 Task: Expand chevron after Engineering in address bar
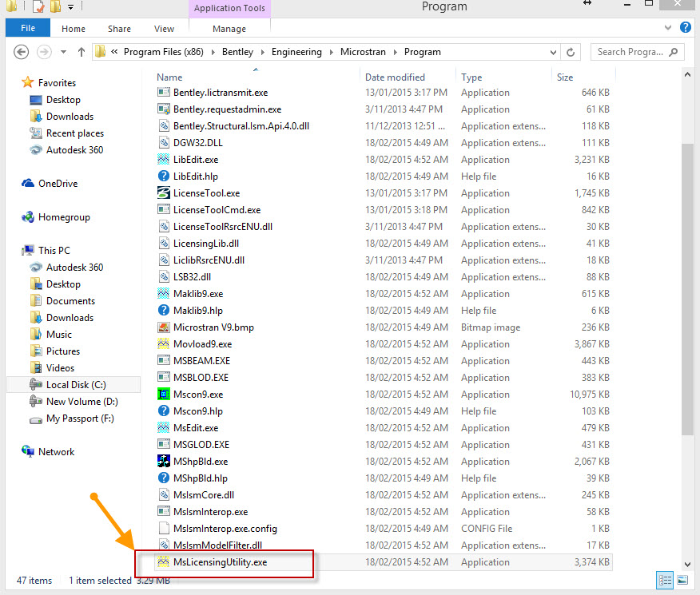point(332,52)
